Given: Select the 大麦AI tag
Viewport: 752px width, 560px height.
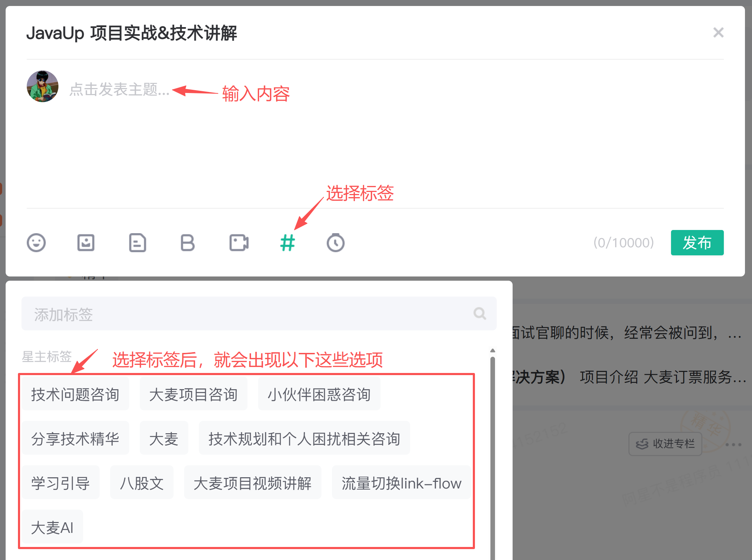Looking at the screenshot, I should click(x=52, y=527).
